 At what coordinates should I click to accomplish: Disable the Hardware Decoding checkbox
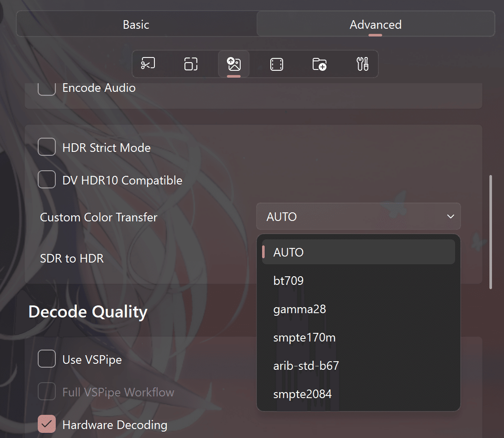tap(47, 424)
